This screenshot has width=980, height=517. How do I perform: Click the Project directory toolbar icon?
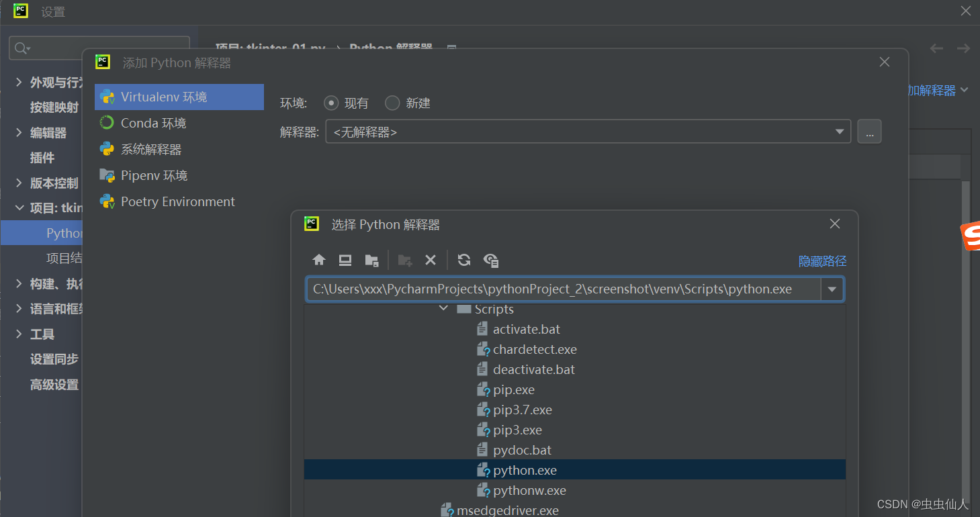371,261
